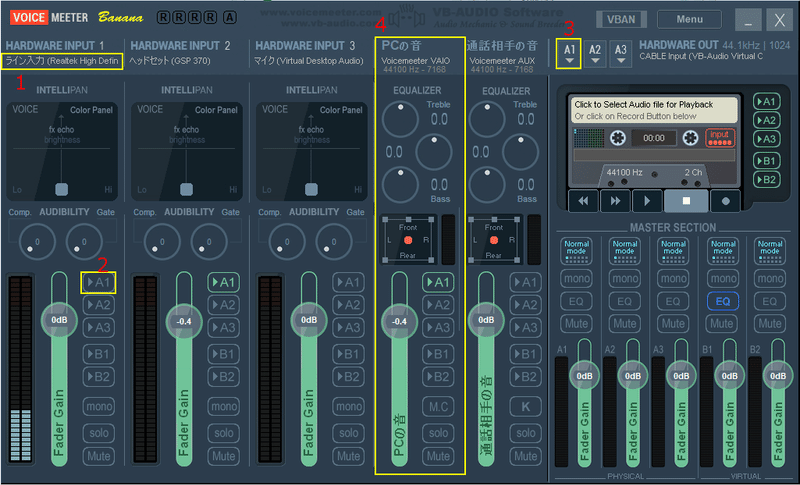Toggle A1 routing on PCの音 strip
The width and height of the screenshot is (800, 485).
(x=438, y=283)
